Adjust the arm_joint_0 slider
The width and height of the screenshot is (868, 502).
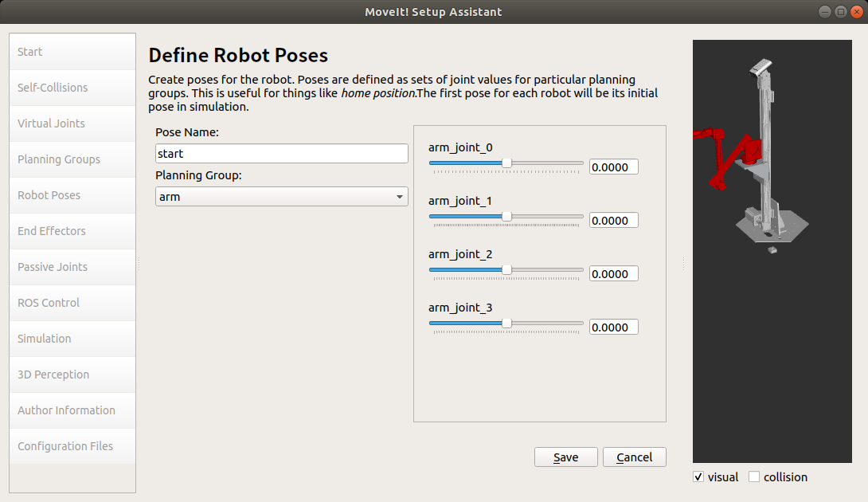506,163
